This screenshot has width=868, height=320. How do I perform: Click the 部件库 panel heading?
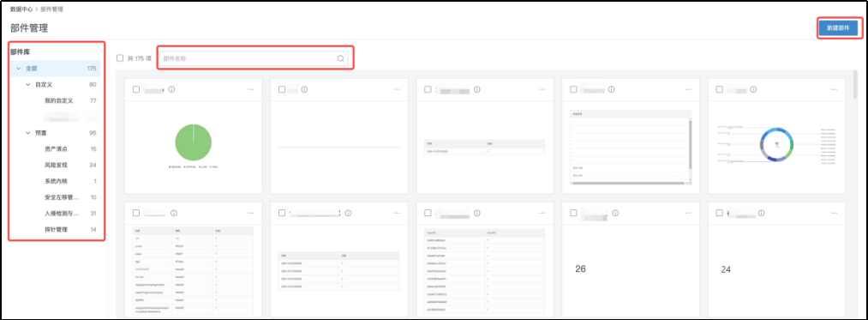[x=20, y=52]
